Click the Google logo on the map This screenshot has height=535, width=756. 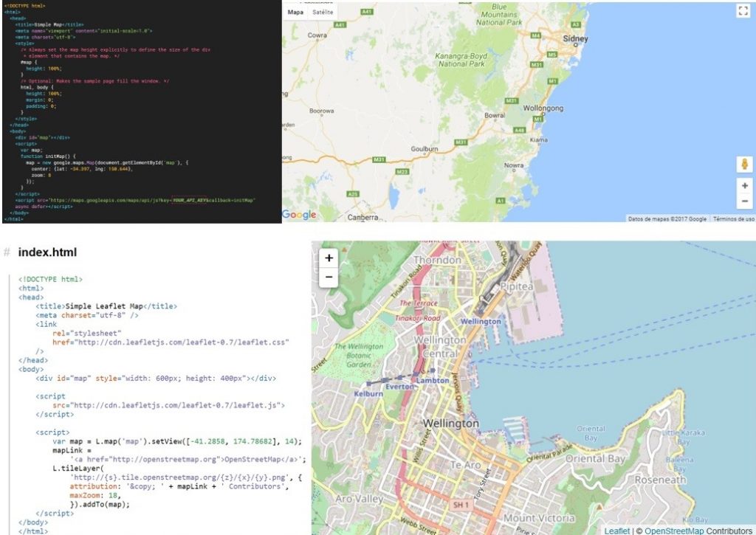299,215
